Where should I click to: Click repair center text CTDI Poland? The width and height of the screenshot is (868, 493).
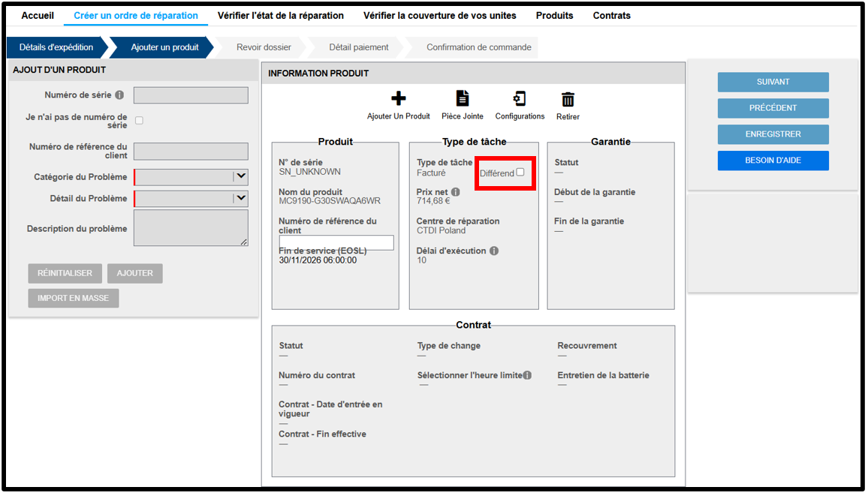[x=442, y=230]
